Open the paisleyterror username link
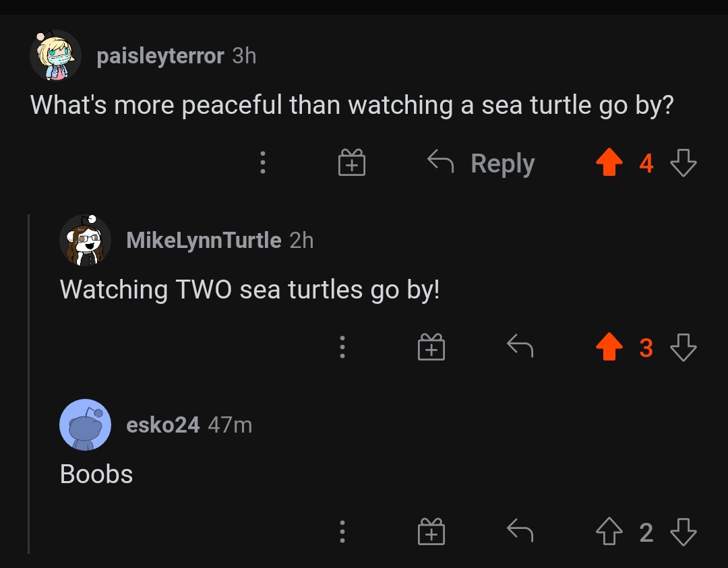728x568 pixels. [160, 56]
